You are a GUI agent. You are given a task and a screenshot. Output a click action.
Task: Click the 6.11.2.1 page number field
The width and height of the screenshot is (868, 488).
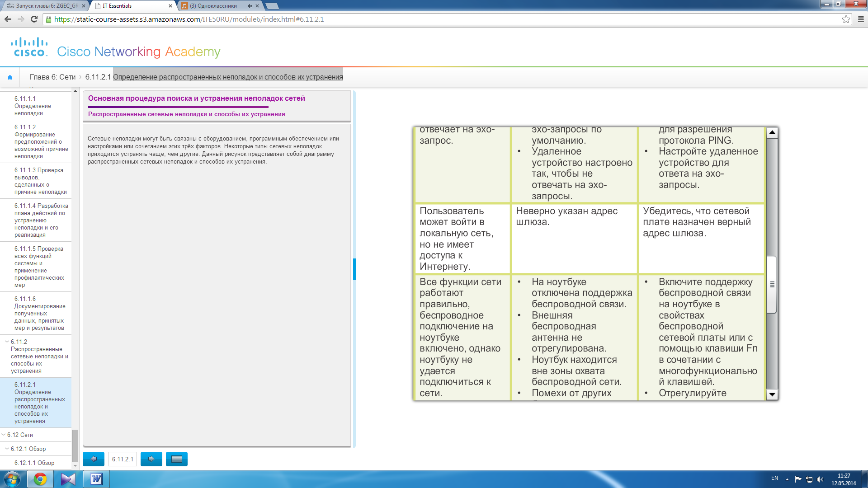pos(123,459)
